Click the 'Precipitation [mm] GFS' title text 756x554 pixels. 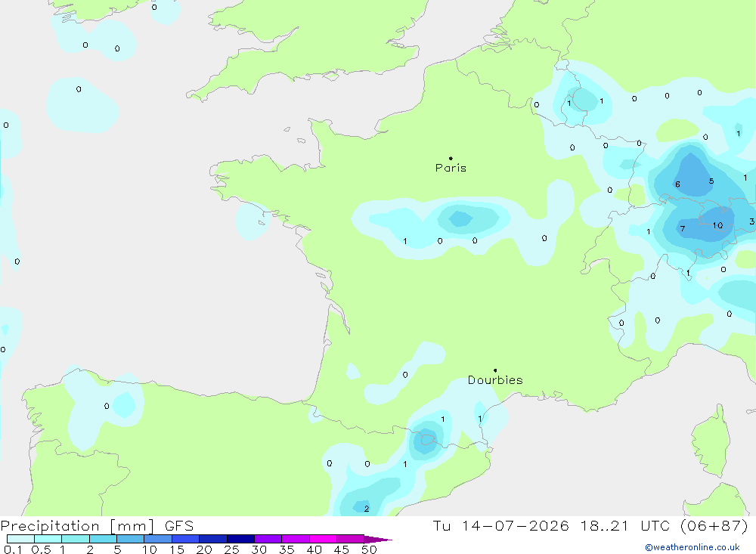click(97, 526)
